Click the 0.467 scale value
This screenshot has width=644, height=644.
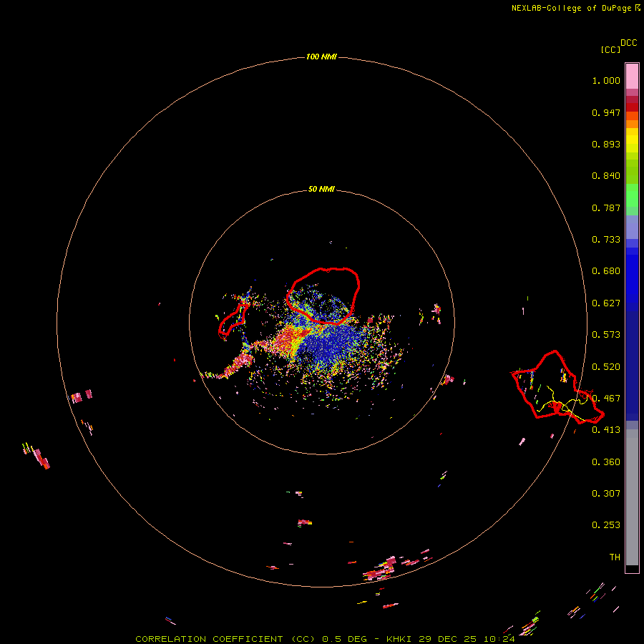point(606,399)
